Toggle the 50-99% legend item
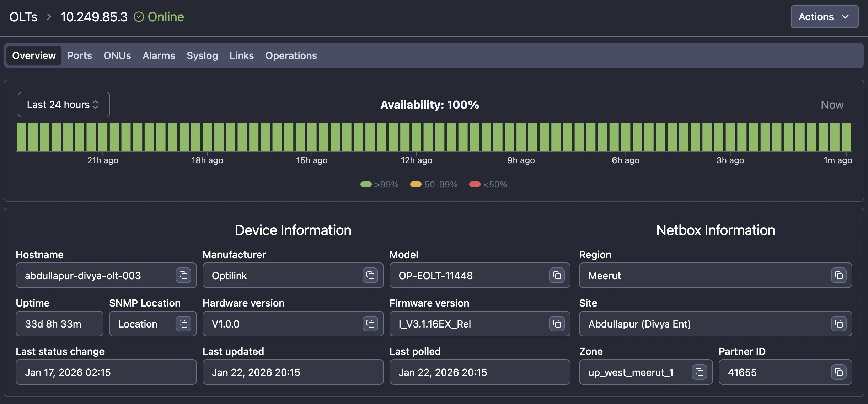Image resolution: width=868 pixels, height=404 pixels. tap(433, 184)
